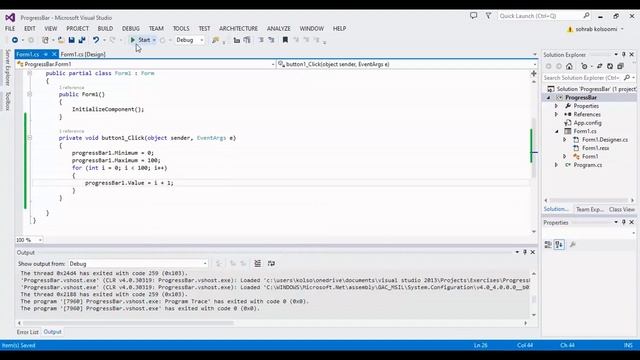Switch to the Error List tab
This screenshot has height=360, width=640.
27,332
